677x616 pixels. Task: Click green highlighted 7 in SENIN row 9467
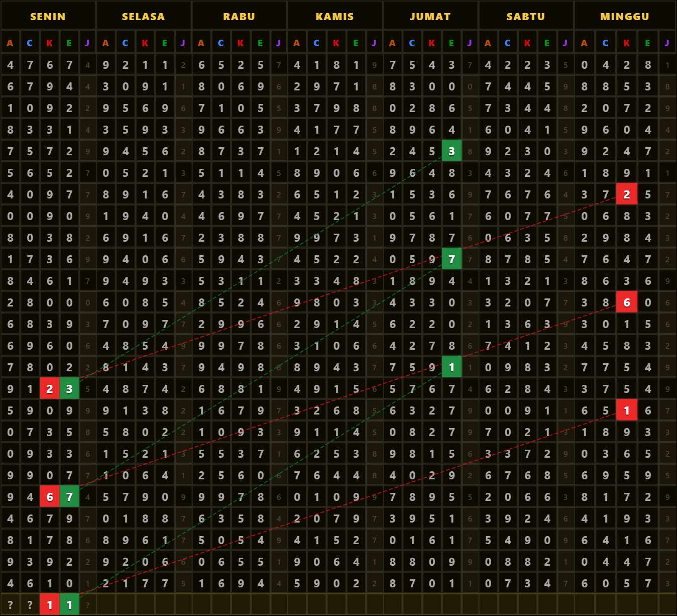click(x=69, y=497)
